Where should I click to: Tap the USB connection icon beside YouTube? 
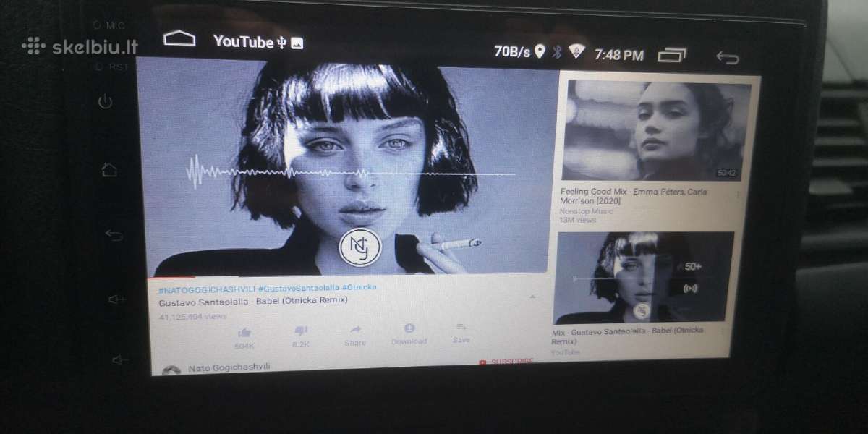281,43
